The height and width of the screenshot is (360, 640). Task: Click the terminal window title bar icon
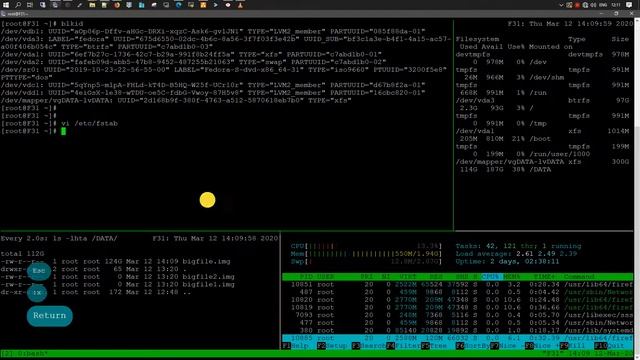click(3, 14)
